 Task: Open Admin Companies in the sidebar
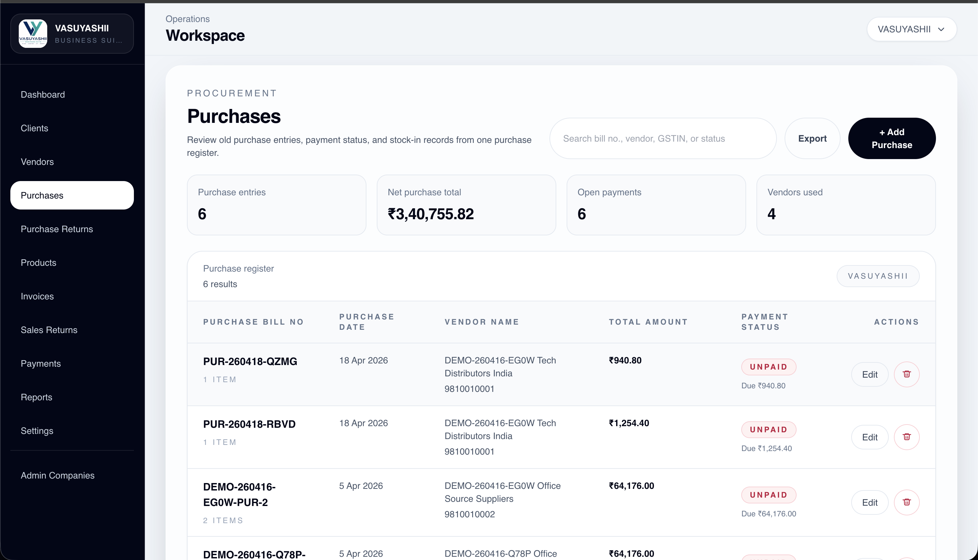click(x=72, y=475)
